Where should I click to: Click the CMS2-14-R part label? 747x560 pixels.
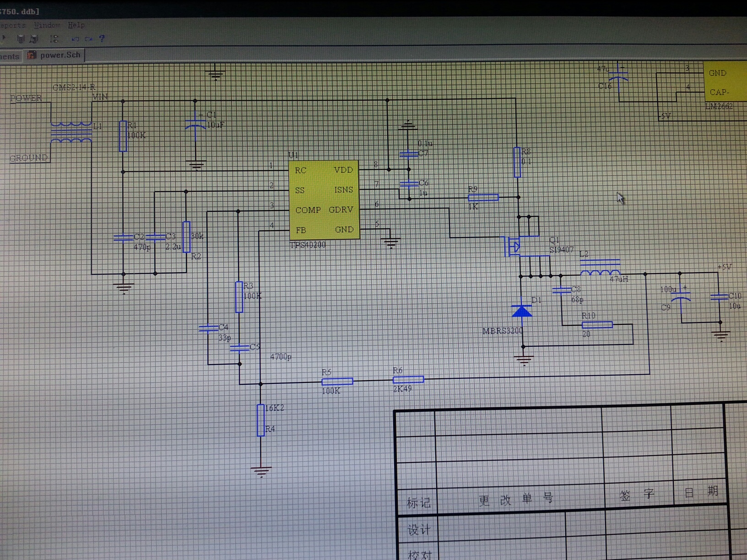74,87
